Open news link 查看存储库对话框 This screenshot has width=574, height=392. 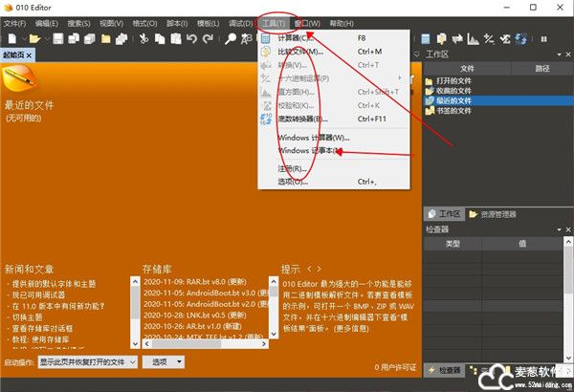[42, 328]
